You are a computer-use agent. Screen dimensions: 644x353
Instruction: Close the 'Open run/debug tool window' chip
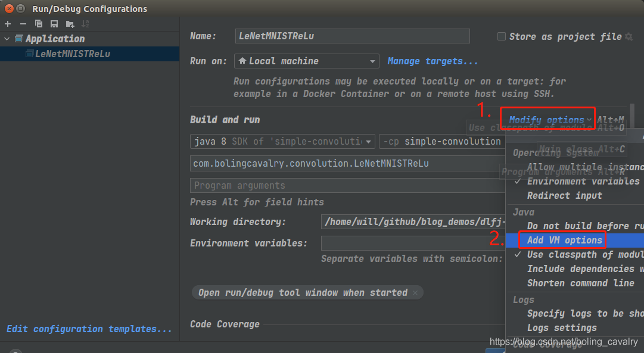point(415,292)
